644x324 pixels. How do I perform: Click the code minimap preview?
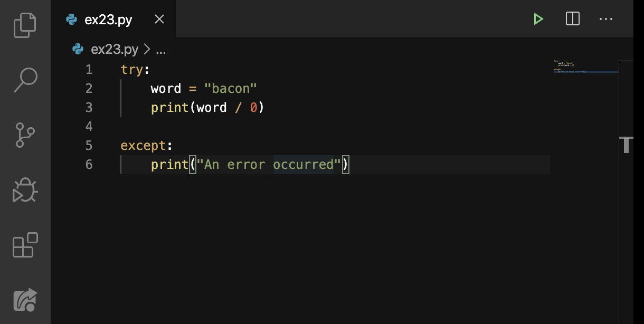point(586,66)
